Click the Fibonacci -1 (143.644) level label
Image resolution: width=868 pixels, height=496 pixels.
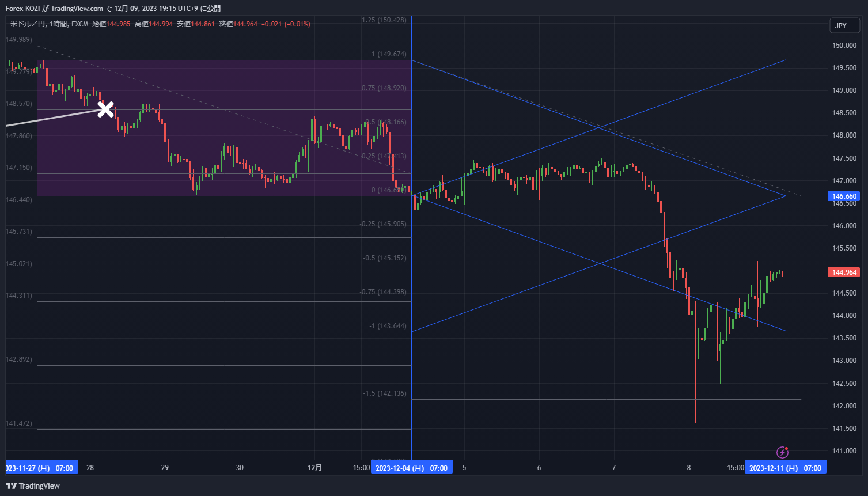[x=388, y=326]
